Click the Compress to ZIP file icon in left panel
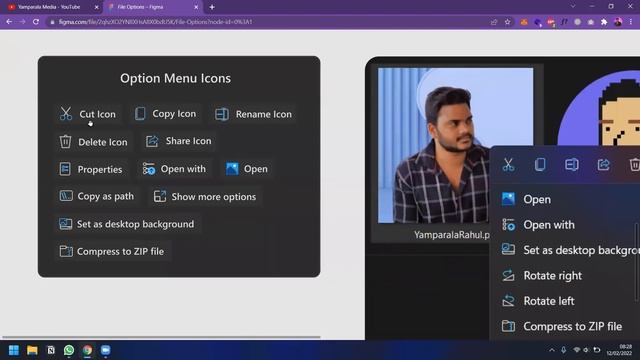This screenshot has width=640, height=360. pos(66,251)
